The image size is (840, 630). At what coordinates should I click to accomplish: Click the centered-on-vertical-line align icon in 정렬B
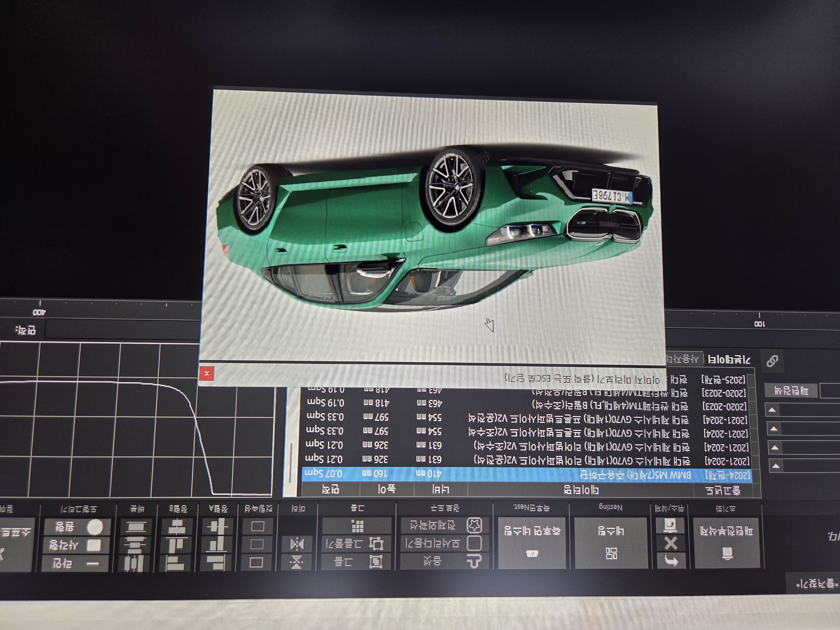coord(177,527)
